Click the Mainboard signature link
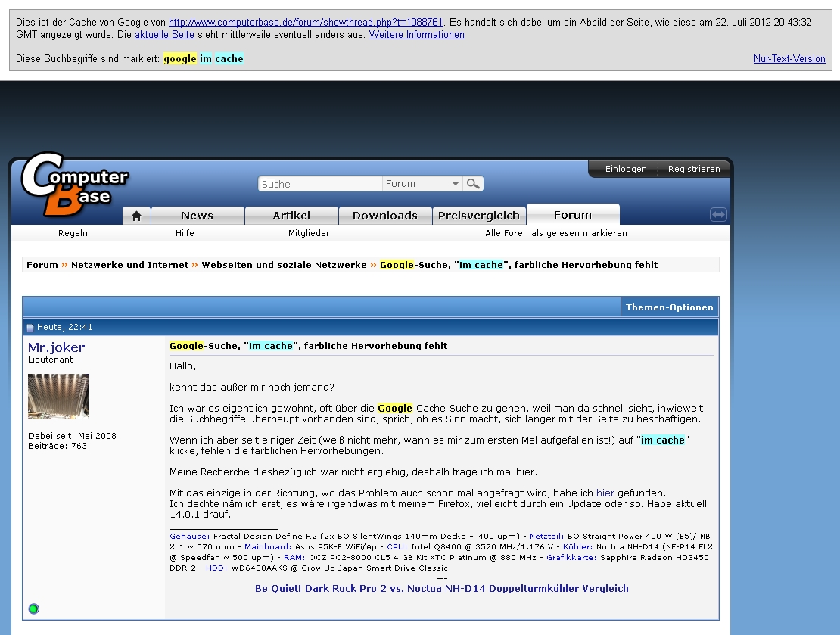Viewport: 840px width, 635px height. (268, 546)
